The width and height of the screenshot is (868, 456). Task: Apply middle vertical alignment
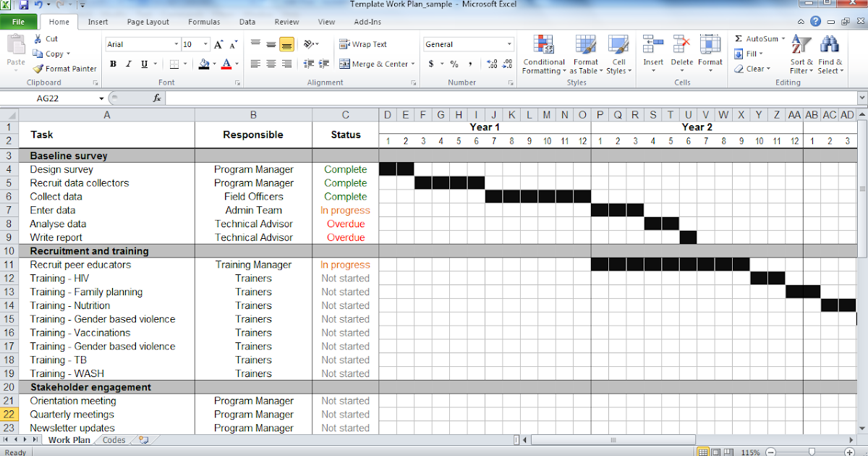[x=271, y=44]
